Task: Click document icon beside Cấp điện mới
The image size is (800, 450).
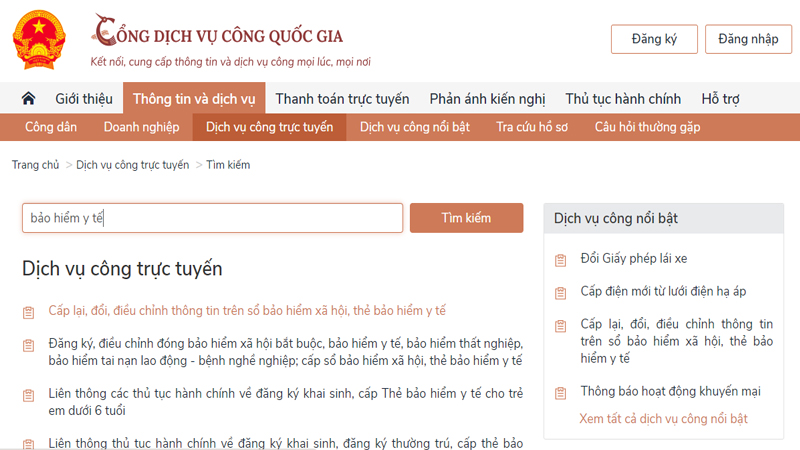Action: point(561,293)
